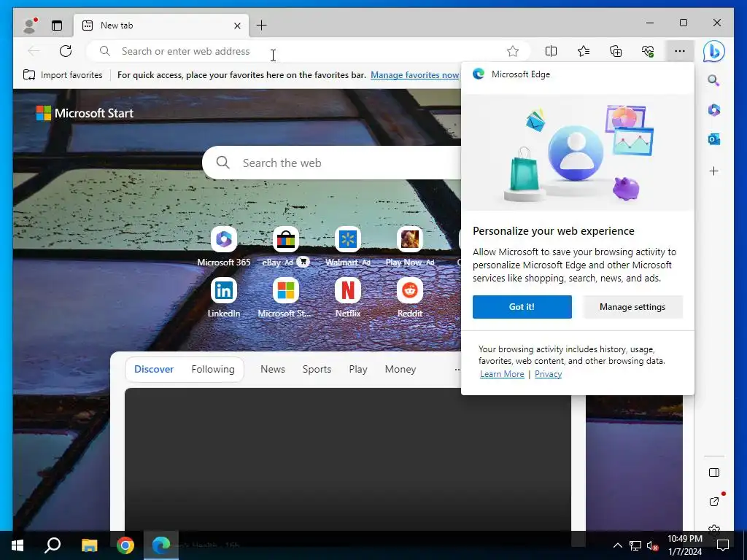The image size is (747, 560).
Task: Add a sidebar app with plus
Action: coord(713,171)
